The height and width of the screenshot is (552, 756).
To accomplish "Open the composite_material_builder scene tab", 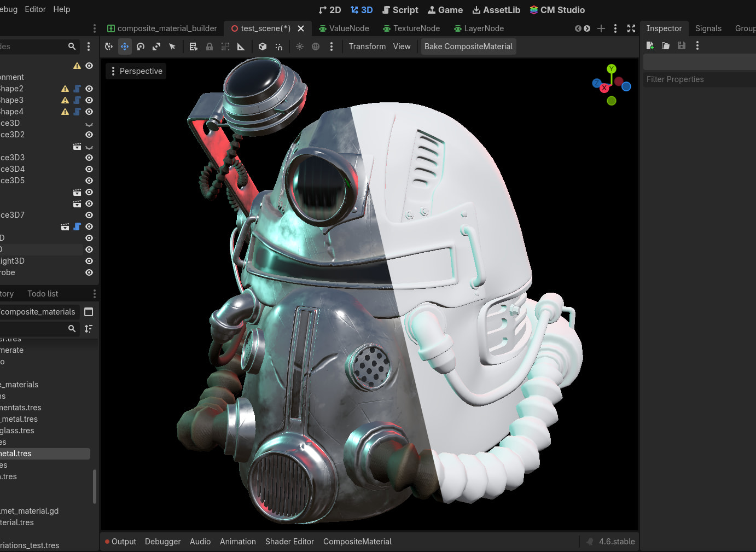I will coord(162,28).
